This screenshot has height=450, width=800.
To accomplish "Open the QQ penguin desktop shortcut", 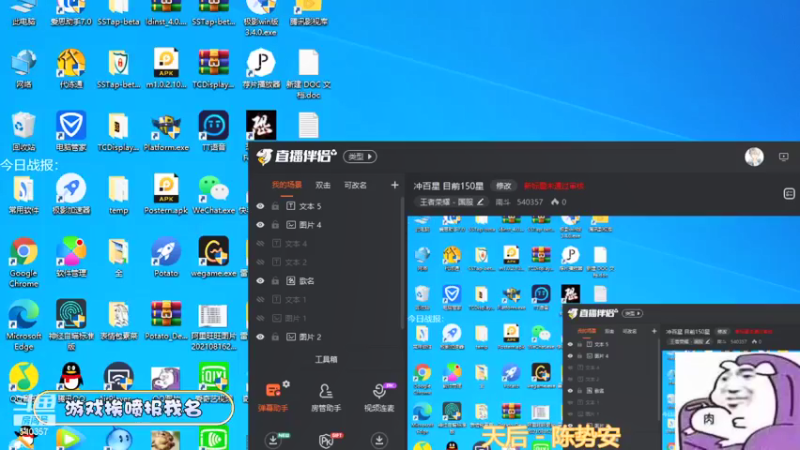I will click(71, 378).
